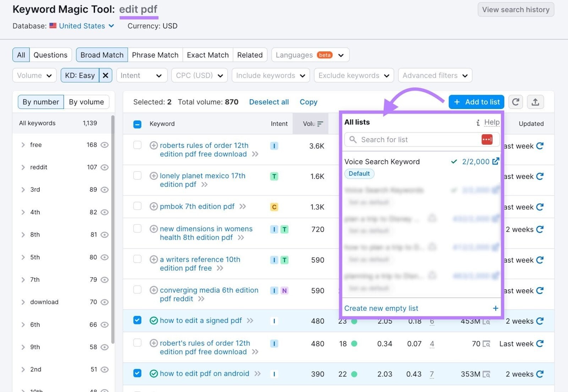Screen dimensions: 568x392
Task: Clear the KD: Easy filter with its X icon
Action: pyautogui.click(x=105, y=75)
